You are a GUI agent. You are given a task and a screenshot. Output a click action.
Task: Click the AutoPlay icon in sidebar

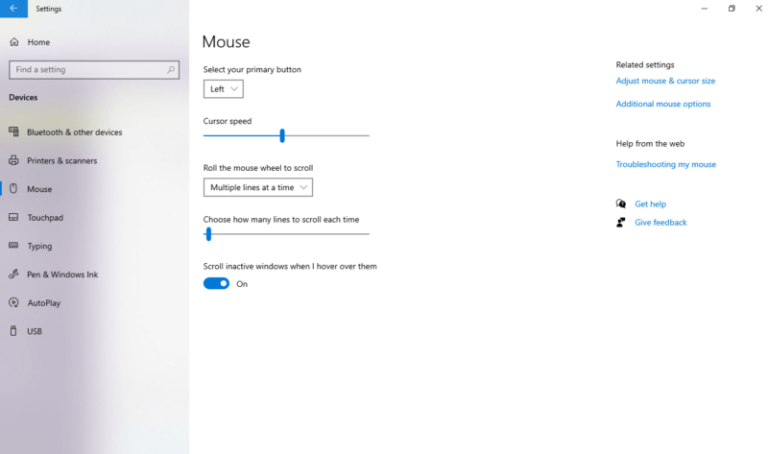click(14, 302)
